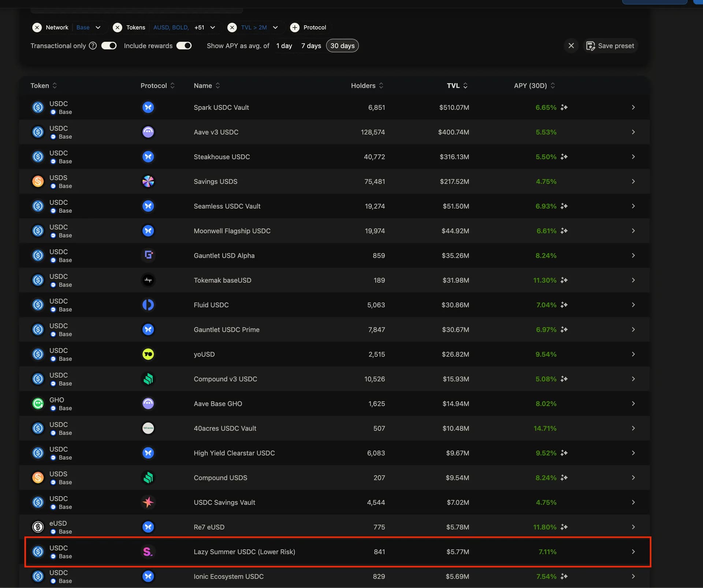The width and height of the screenshot is (703, 588).
Task: Disable the Include rewards switch
Action: [x=184, y=45]
